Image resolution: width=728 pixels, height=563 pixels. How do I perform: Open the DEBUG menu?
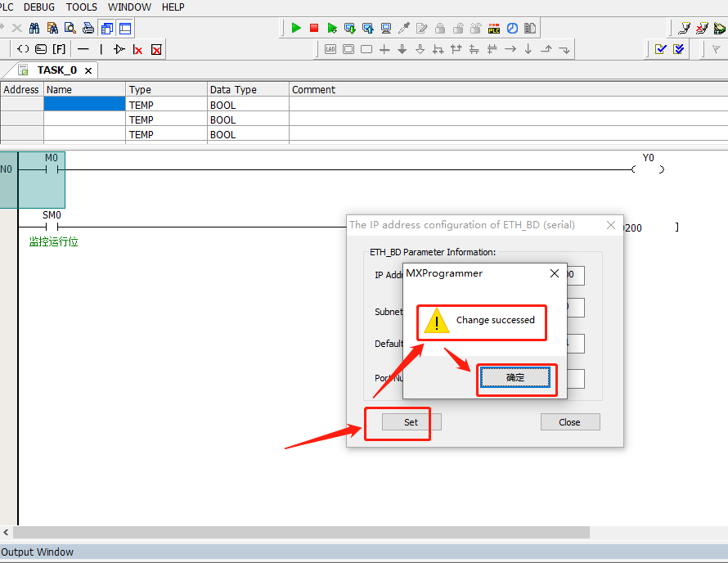coord(39,7)
